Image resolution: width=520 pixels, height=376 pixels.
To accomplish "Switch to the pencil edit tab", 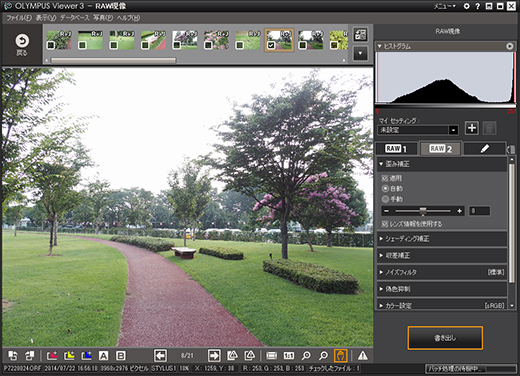I will point(485,149).
